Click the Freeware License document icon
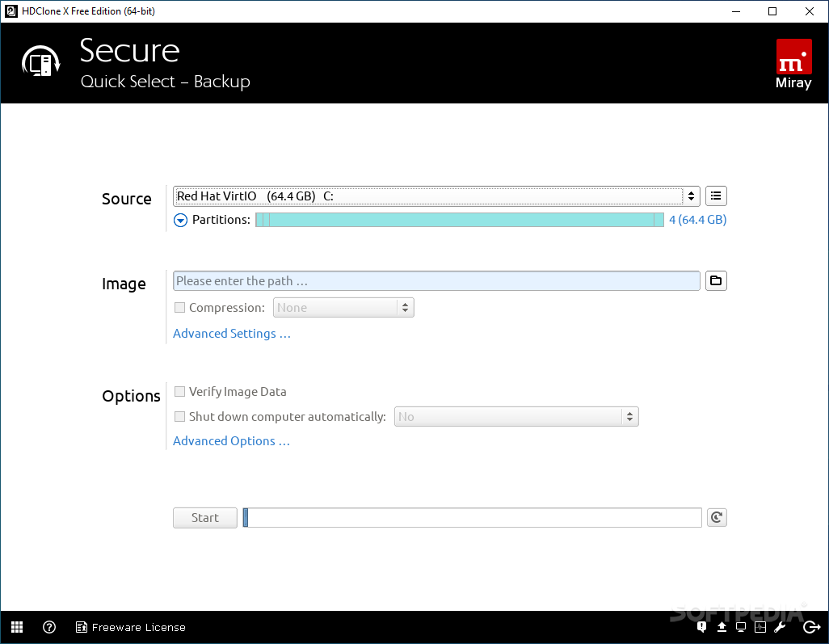This screenshot has height=644, width=829. tap(82, 627)
